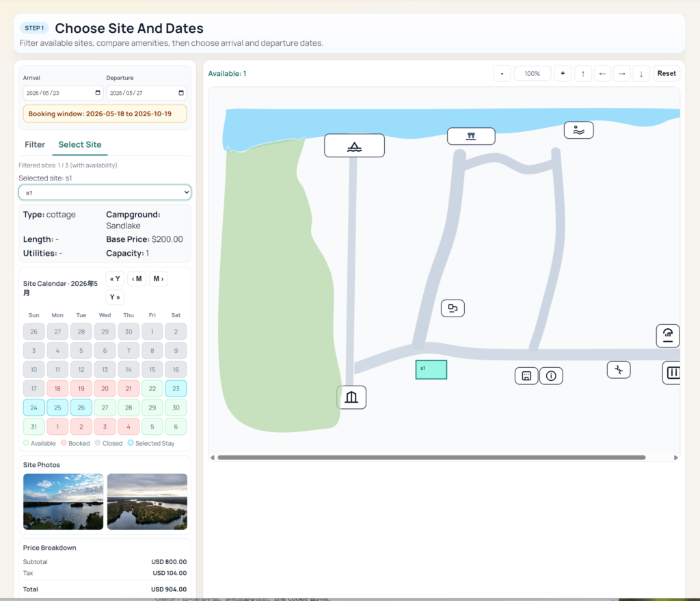Image resolution: width=700 pixels, height=601 pixels.
Task: Switch to the Filter tab
Action: [x=34, y=144]
